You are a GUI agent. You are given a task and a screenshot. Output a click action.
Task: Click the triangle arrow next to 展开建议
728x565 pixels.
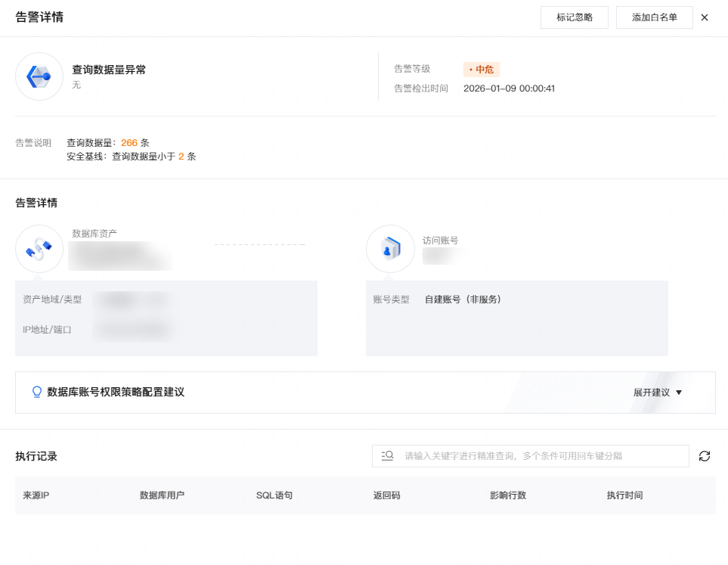tap(679, 393)
